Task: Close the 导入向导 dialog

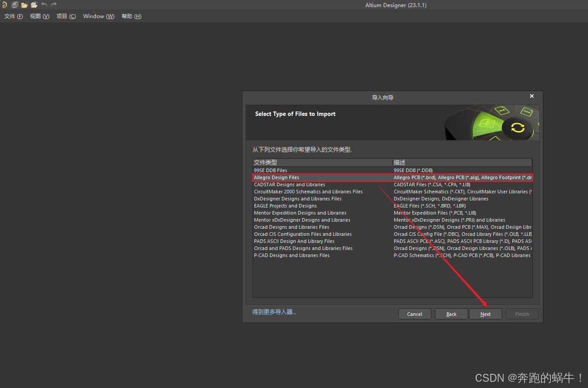Action: tap(532, 96)
